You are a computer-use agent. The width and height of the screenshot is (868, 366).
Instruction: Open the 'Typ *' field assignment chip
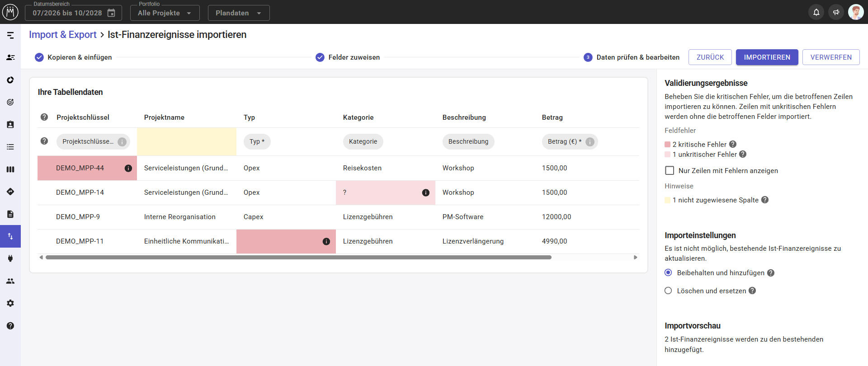coord(257,141)
